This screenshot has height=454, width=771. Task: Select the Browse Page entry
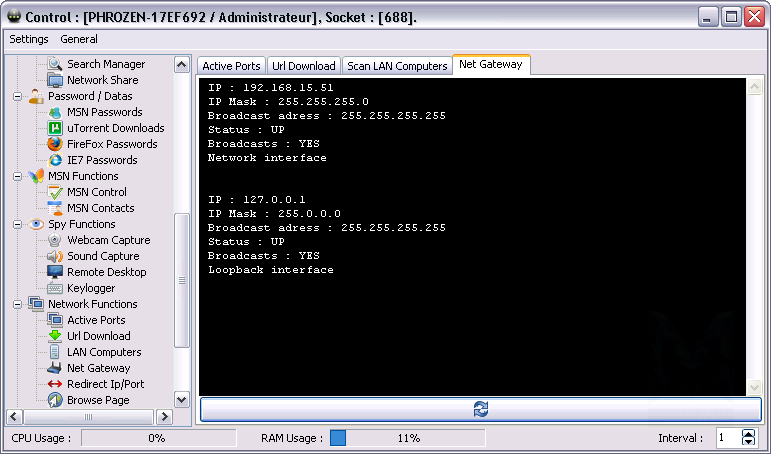[98, 400]
